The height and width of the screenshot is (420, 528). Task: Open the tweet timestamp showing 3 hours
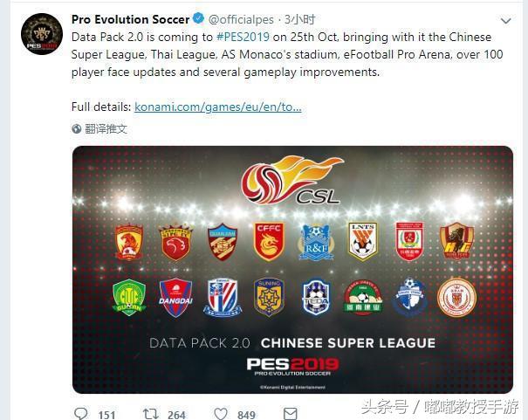coord(299,19)
